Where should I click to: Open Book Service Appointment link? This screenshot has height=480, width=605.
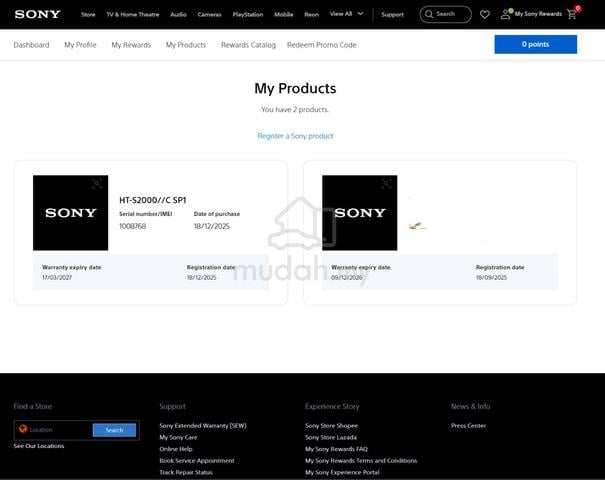[197, 460]
